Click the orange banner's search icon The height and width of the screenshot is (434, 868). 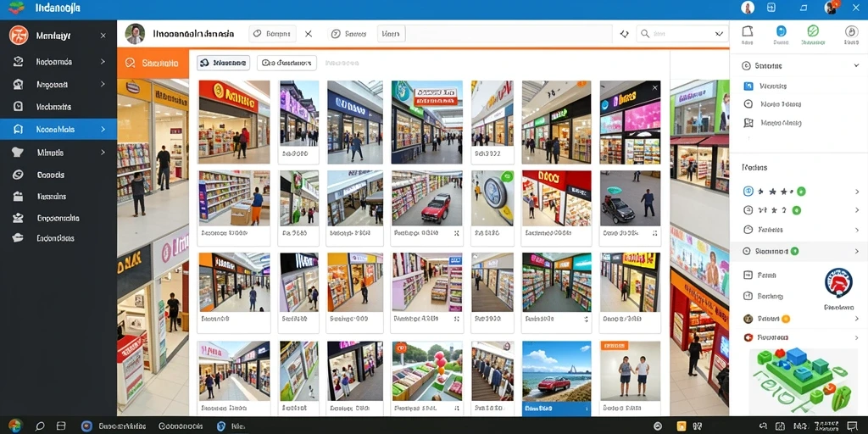(x=131, y=63)
